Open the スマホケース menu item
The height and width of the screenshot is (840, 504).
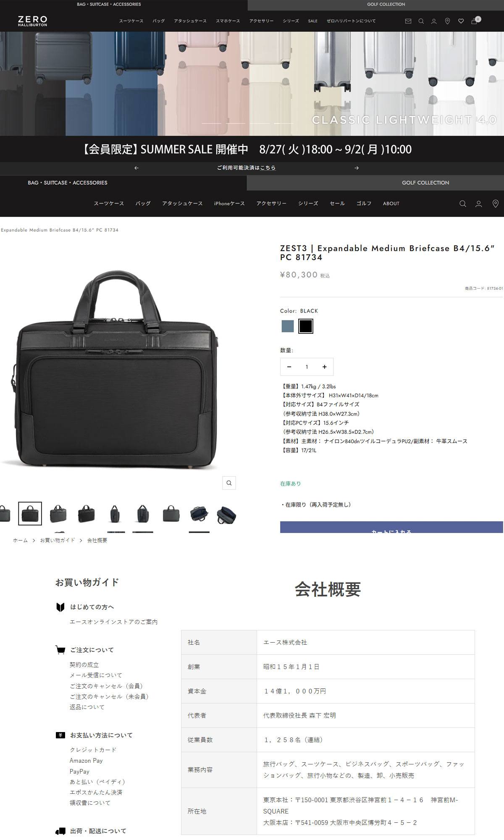pyautogui.click(x=228, y=21)
